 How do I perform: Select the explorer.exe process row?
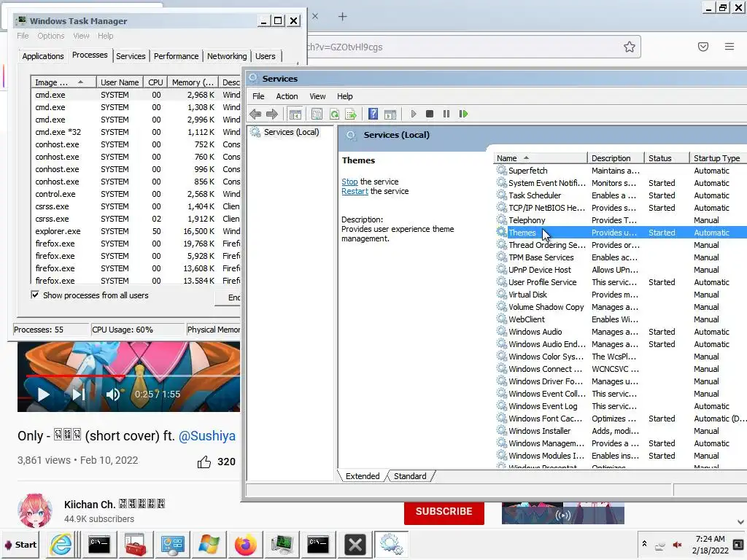coord(136,231)
